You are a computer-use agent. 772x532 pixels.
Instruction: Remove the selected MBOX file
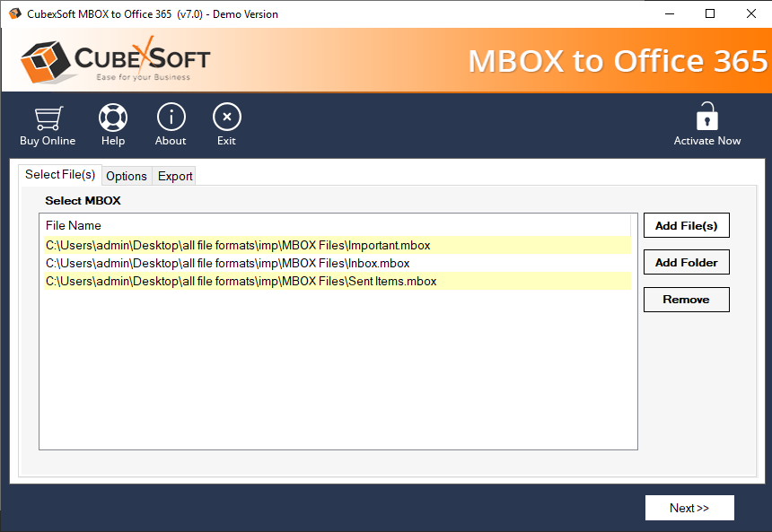point(686,300)
